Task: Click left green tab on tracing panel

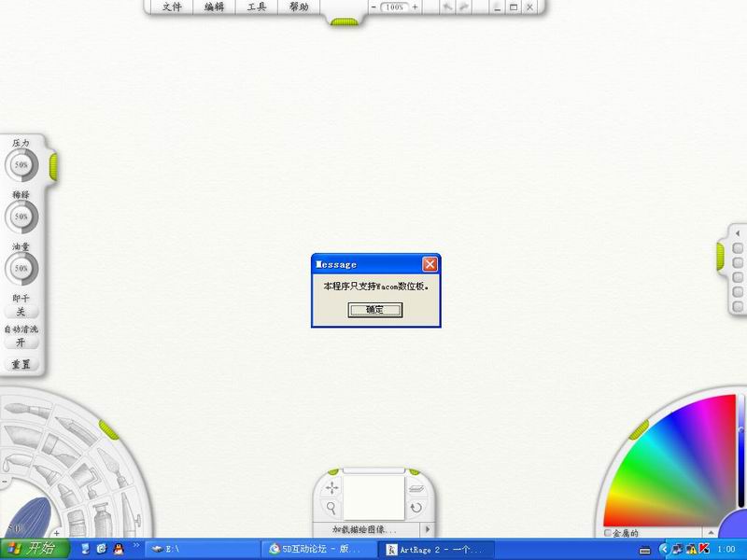Action: 333,471
